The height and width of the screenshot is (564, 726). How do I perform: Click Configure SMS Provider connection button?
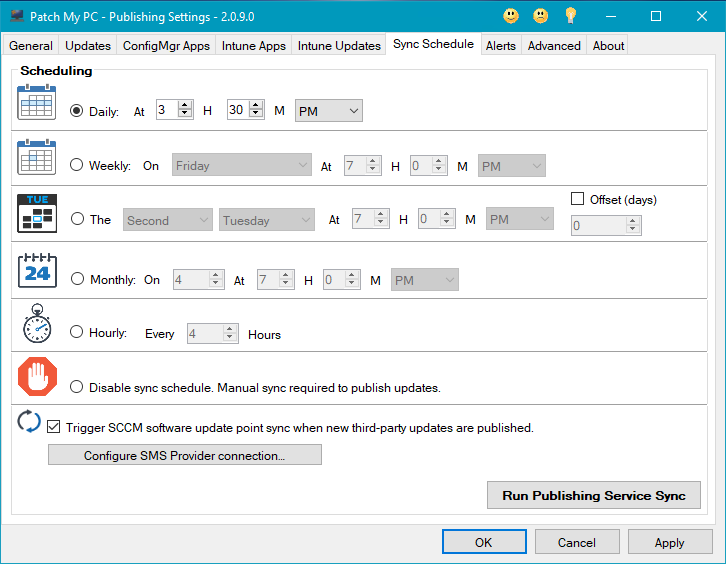(185, 455)
